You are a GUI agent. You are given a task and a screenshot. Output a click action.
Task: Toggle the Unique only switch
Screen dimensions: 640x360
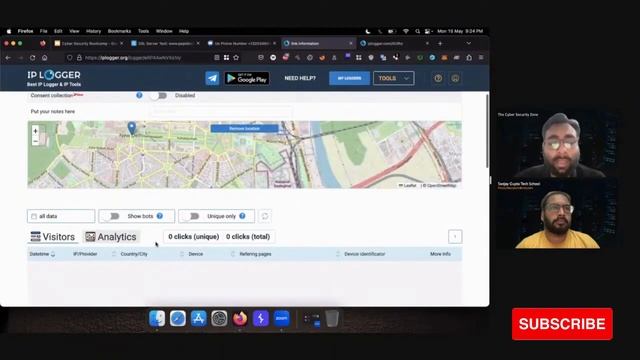point(191,216)
